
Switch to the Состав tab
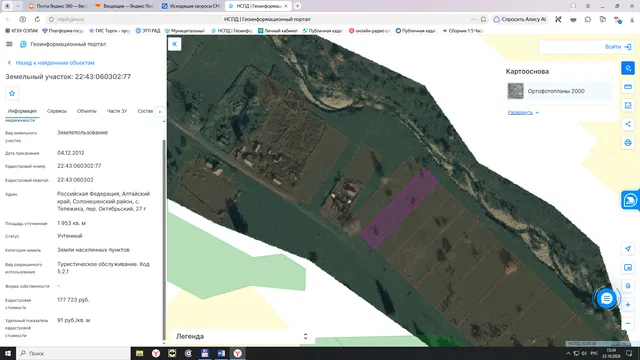pos(145,111)
